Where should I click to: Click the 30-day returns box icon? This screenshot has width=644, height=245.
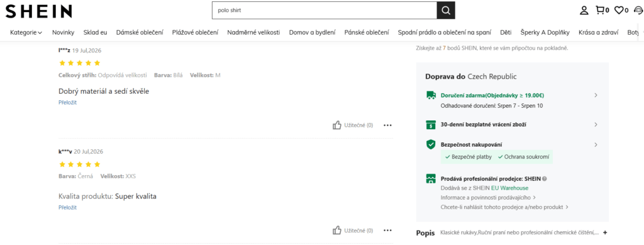(431, 124)
